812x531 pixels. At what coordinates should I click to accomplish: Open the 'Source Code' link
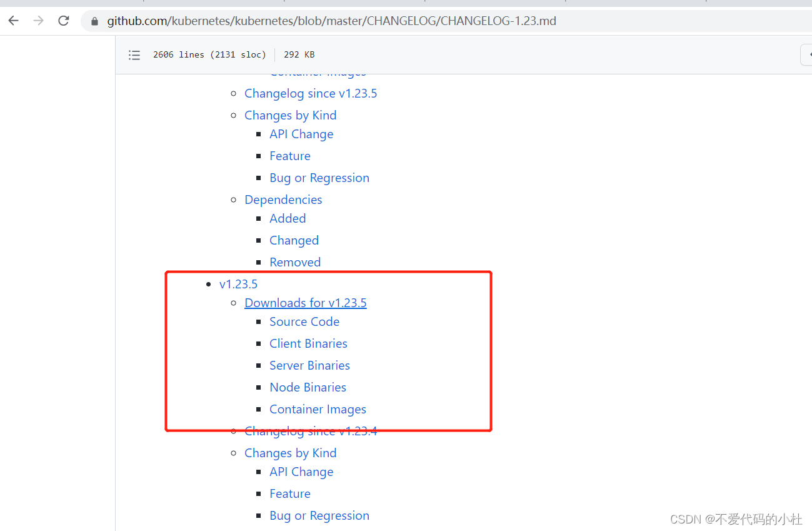pyautogui.click(x=304, y=321)
